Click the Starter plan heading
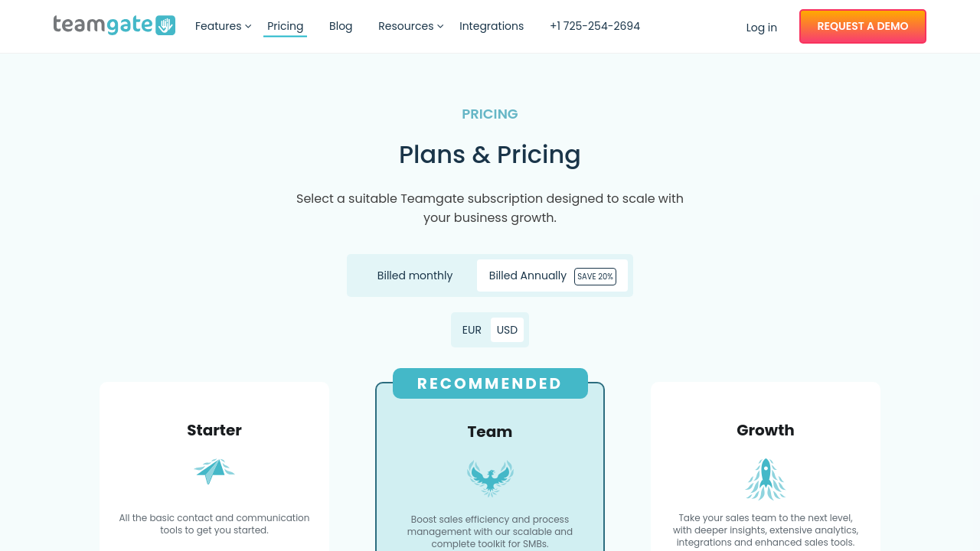This screenshot has height=551, width=980. click(214, 430)
